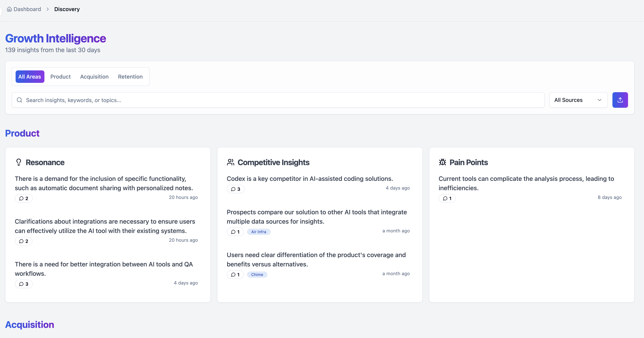Viewport: 644px width, 338px height.
Task: Switch to the Retention tab
Action: (x=130, y=76)
